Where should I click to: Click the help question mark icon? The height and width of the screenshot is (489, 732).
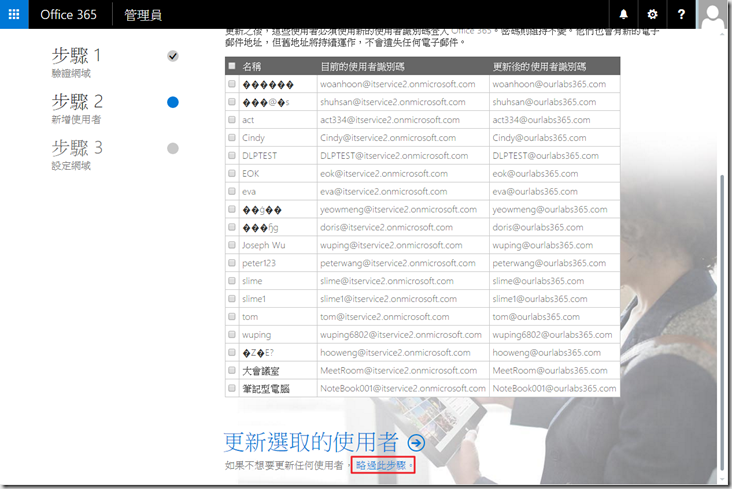(681, 15)
